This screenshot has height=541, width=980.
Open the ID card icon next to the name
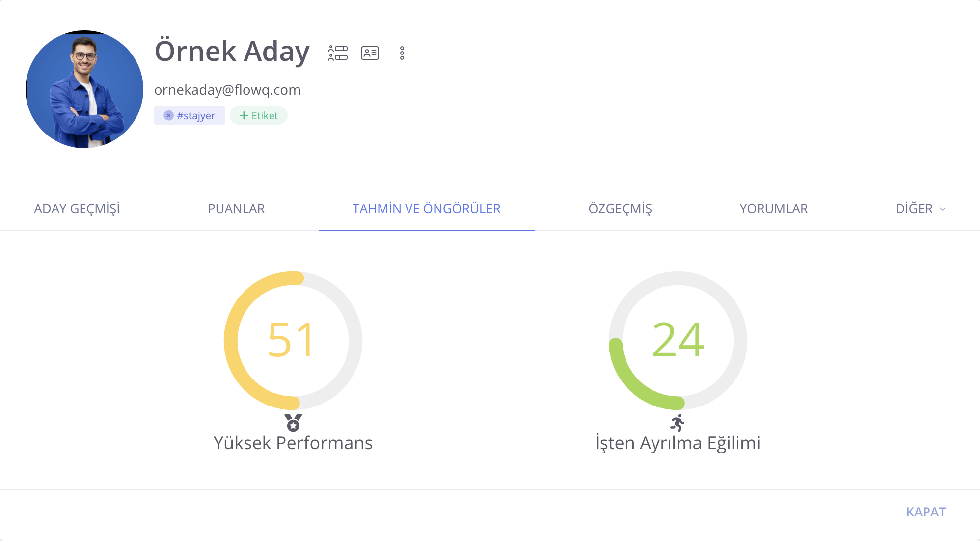pos(370,53)
